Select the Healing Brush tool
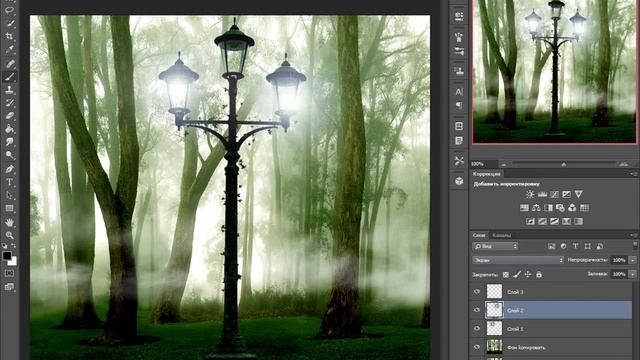Screen dimensions: 640x360 tap(9, 63)
